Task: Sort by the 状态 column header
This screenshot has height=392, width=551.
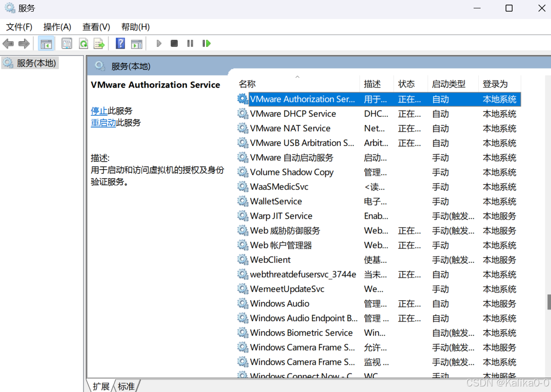Action: click(x=411, y=83)
